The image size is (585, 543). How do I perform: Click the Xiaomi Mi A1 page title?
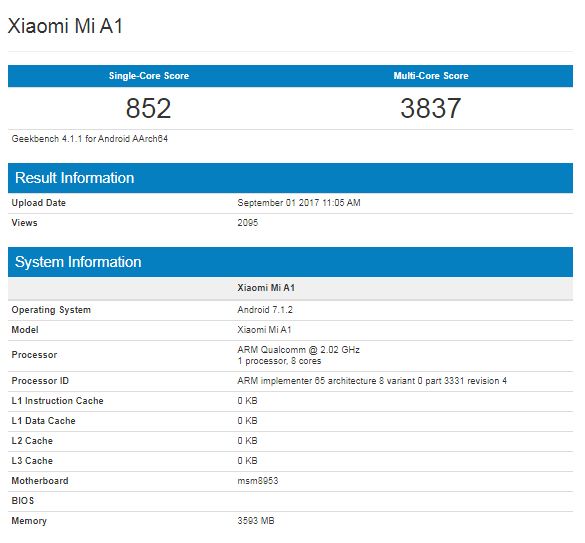pos(65,26)
